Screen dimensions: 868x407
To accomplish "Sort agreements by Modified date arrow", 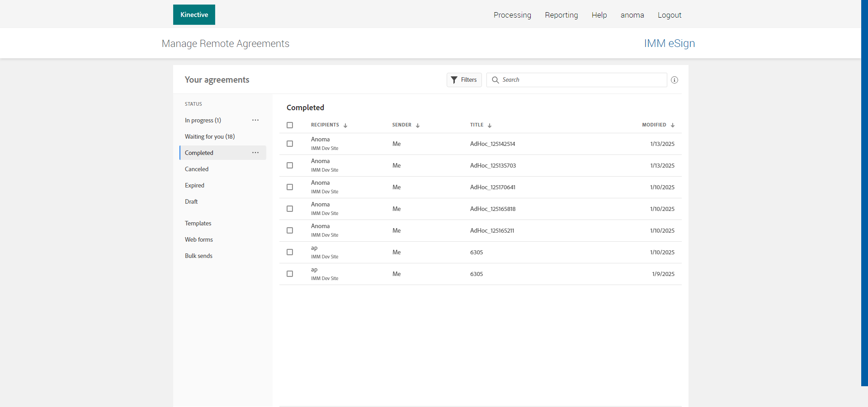I will pyautogui.click(x=673, y=126).
